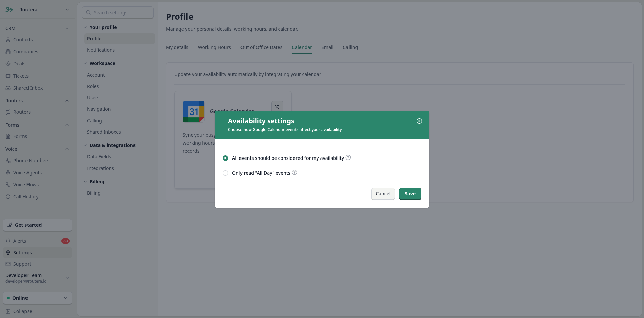Click the Voice Agents microphone icon

click(x=8, y=173)
